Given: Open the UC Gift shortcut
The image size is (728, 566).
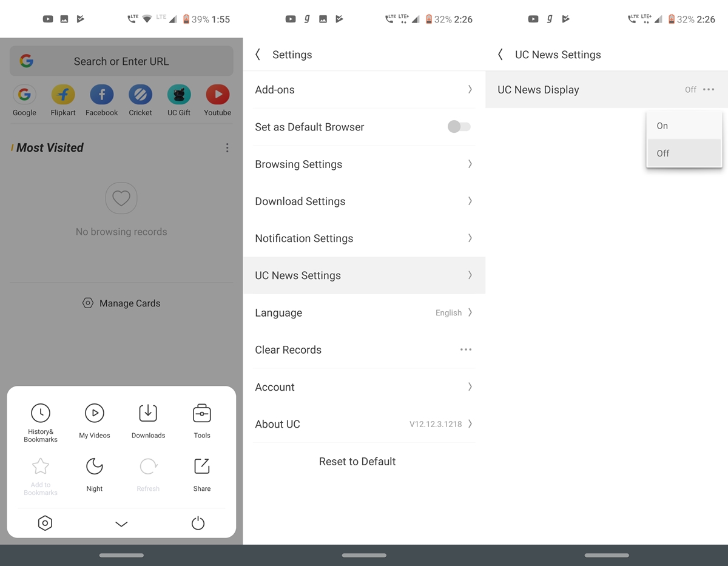Looking at the screenshot, I should [x=179, y=95].
